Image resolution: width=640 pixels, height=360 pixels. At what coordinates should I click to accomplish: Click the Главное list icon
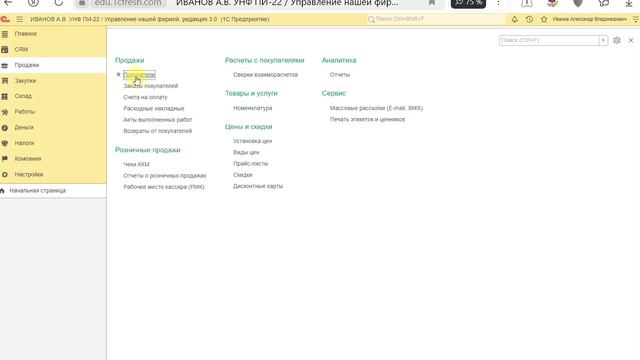[x=5, y=34]
